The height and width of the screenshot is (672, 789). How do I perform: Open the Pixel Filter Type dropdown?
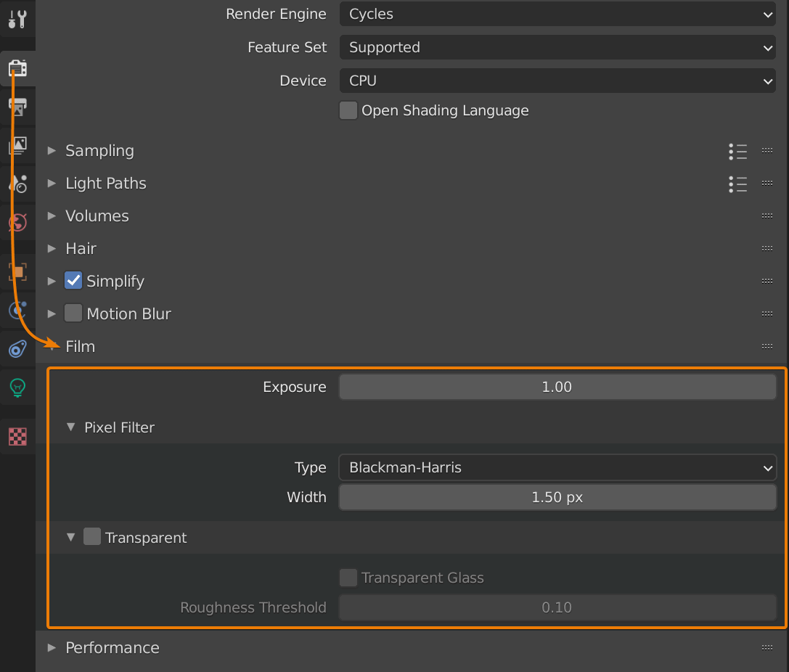[557, 468]
